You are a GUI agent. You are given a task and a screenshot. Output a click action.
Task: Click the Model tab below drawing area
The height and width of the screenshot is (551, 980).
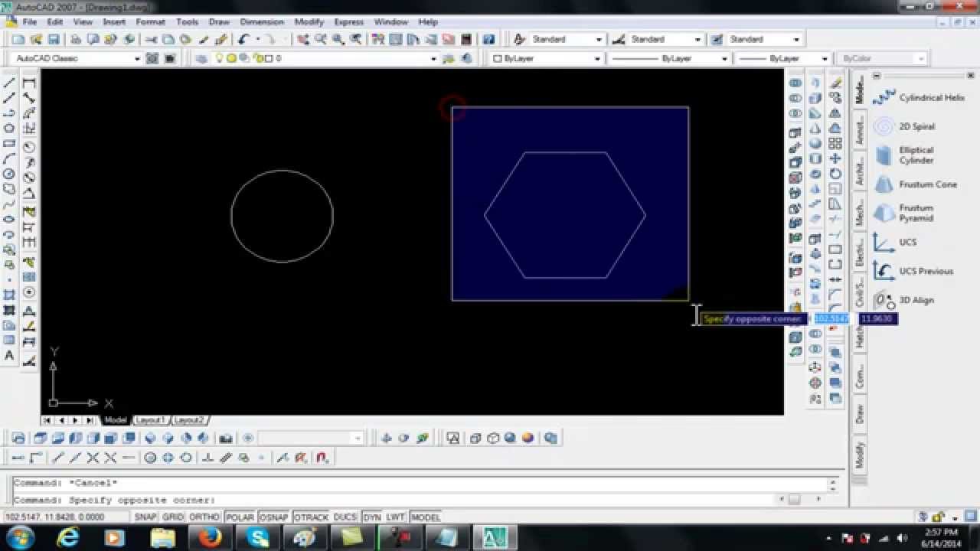[x=116, y=420]
